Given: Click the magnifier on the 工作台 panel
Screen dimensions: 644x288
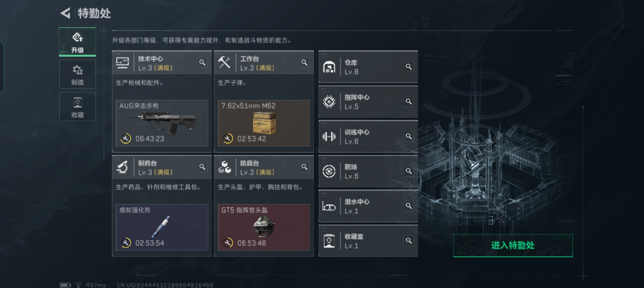Looking at the screenshot, I should [x=304, y=63].
